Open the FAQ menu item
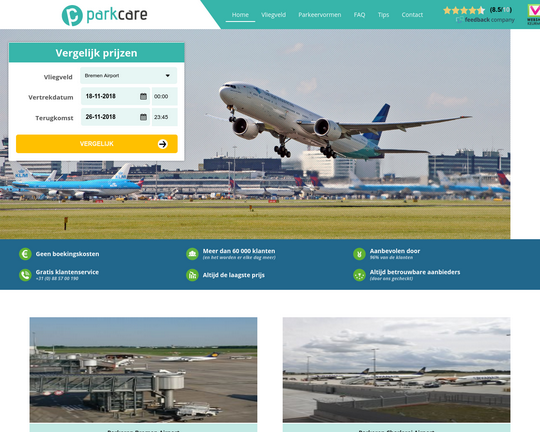540x432 pixels. click(359, 15)
